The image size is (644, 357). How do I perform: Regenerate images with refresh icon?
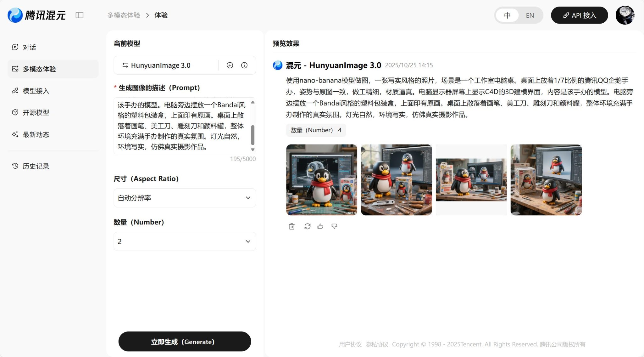tap(307, 226)
